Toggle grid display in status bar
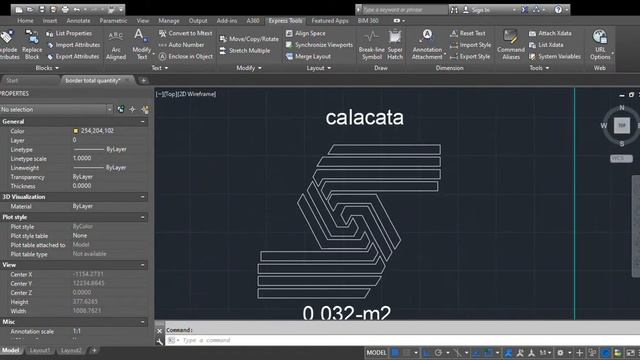640x360 pixels. (x=395, y=353)
